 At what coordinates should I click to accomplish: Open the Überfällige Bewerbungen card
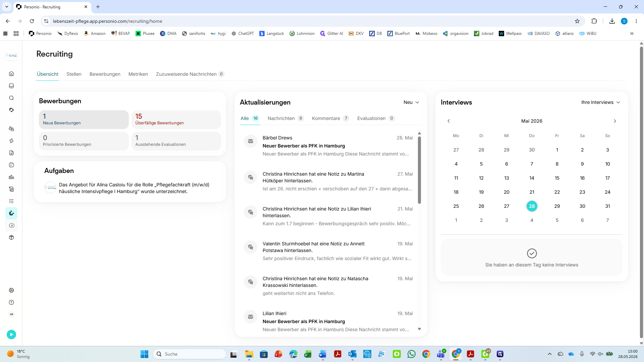point(176,120)
